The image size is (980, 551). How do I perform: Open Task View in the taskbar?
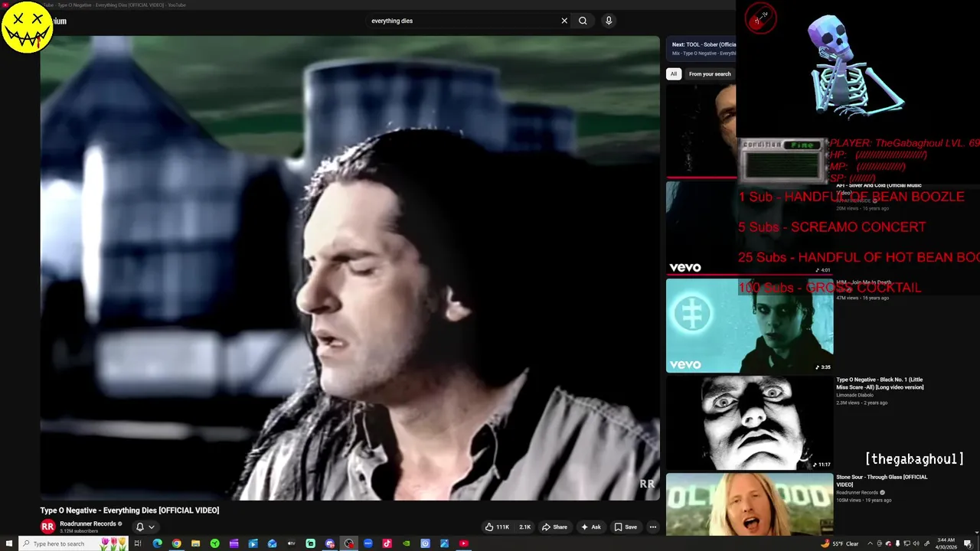[138, 543]
